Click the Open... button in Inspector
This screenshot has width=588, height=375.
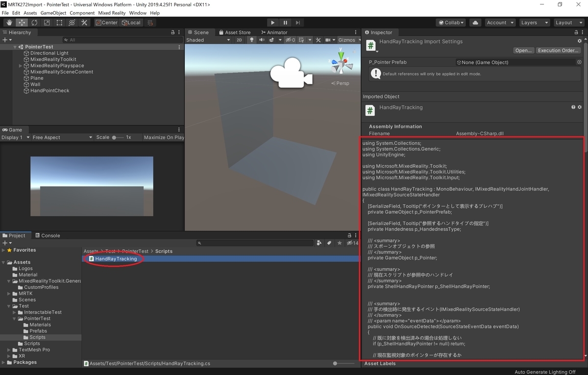[x=523, y=50]
